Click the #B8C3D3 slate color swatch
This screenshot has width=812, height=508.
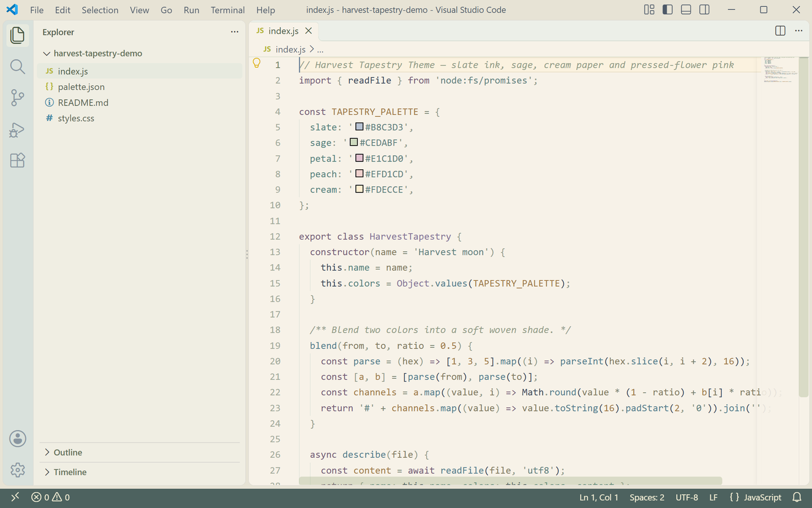tap(359, 126)
